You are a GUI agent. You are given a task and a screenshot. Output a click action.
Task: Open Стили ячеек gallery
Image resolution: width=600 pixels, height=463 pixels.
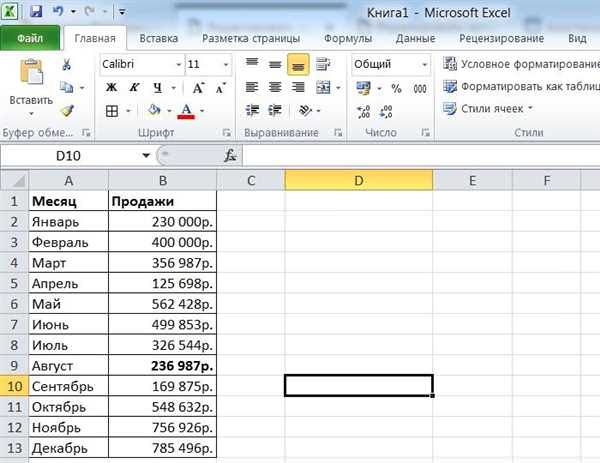click(488, 109)
